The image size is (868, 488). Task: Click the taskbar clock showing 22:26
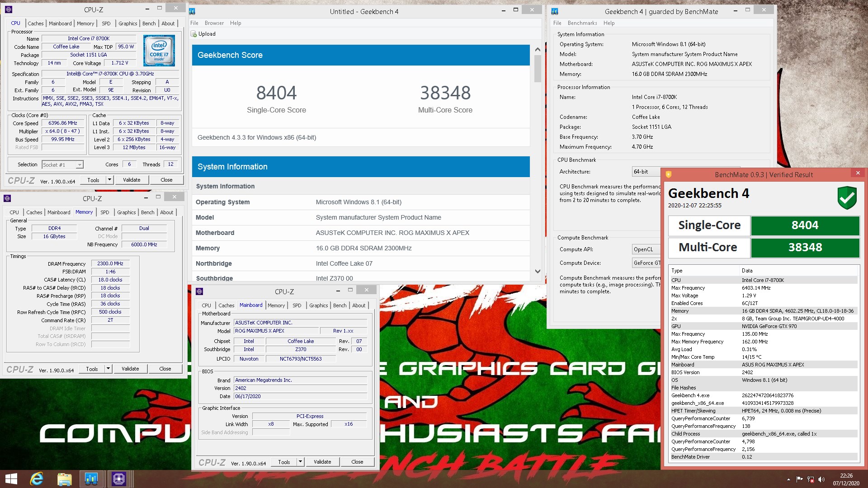coord(846,479)
